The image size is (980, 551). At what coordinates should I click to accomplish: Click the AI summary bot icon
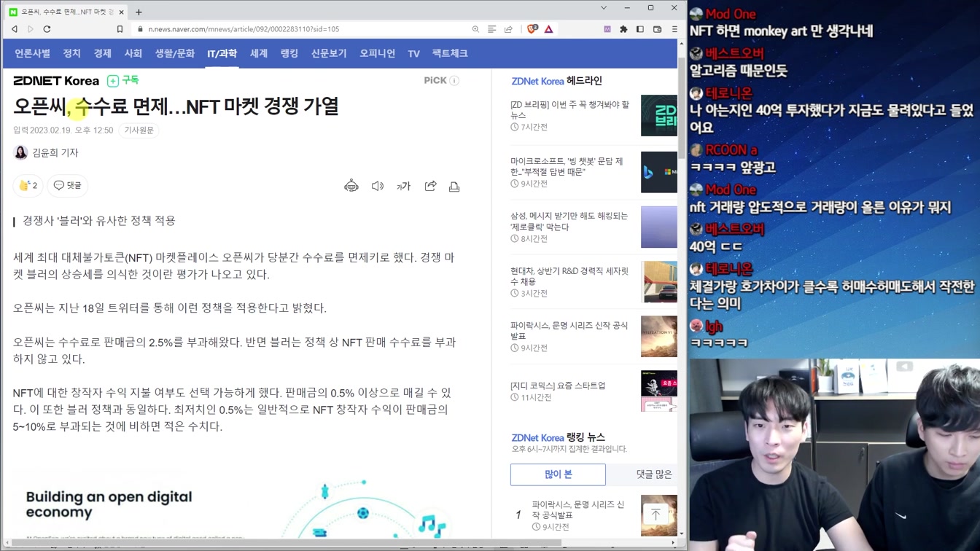tap(351, 186)
